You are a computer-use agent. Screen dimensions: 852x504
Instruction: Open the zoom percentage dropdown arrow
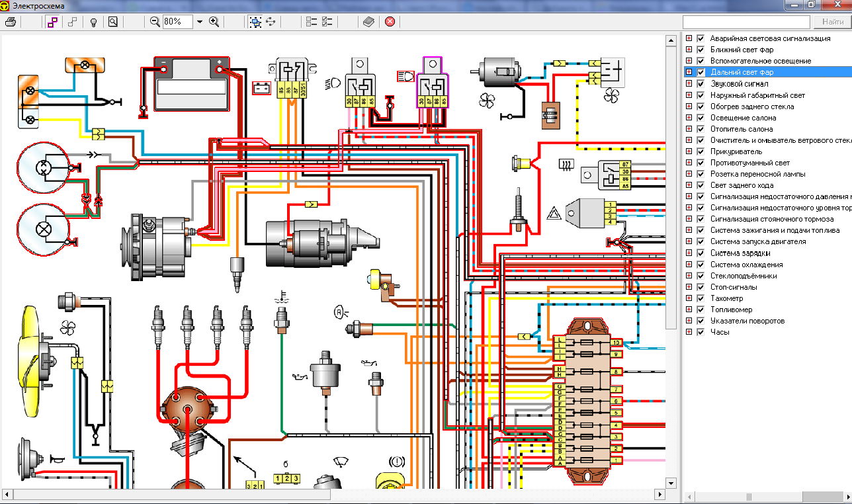[200, 22]
